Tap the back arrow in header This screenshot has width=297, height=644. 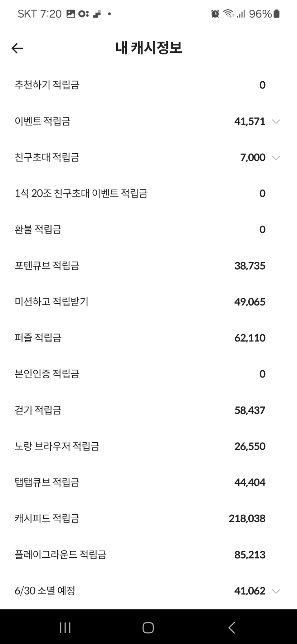point(17,48)
